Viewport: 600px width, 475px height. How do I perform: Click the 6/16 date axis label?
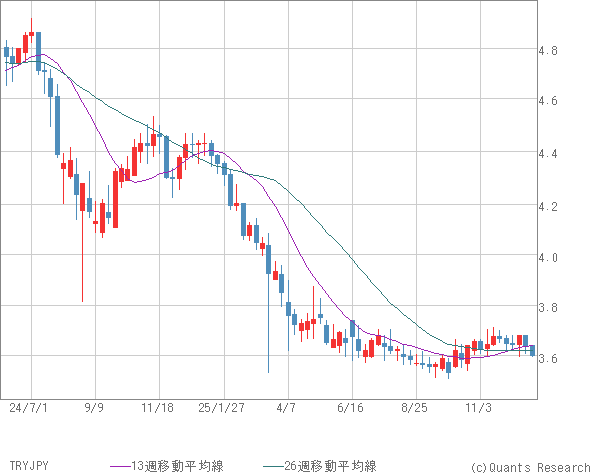click(351, 408)
